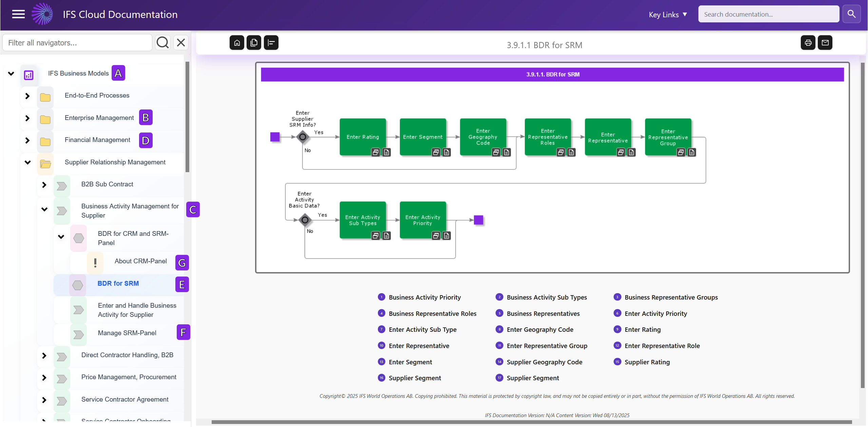The width and height of the screenshot is (868, 427).
Task: Click the search magnifier next to the filter box
Action: 162,42
